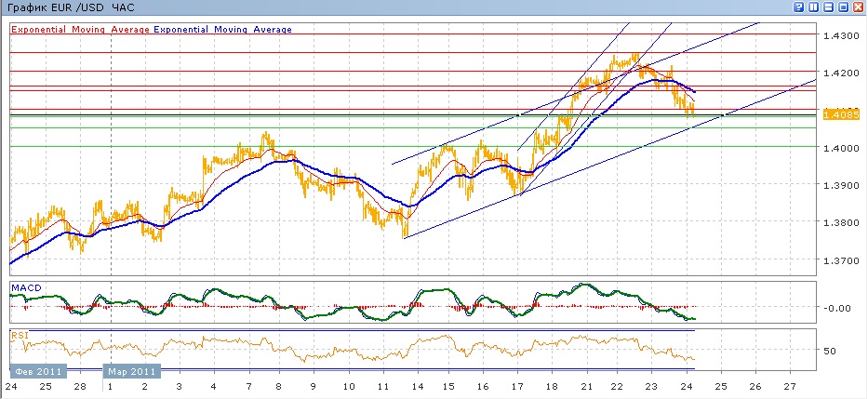The width and height of the screenshot is (868, 399).
Task: Click date 7 on the time axis
Action: coord(249,386)
